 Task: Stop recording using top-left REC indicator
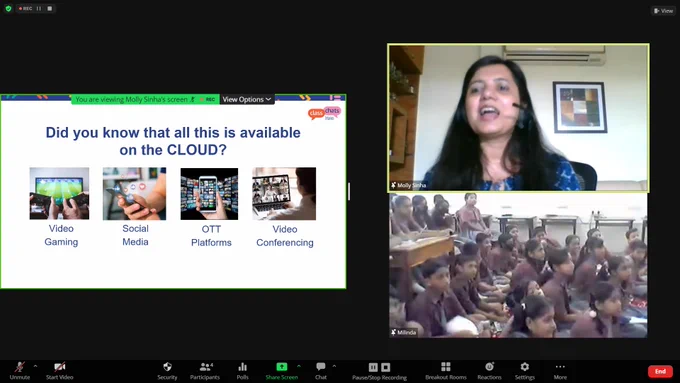[49, 8]
